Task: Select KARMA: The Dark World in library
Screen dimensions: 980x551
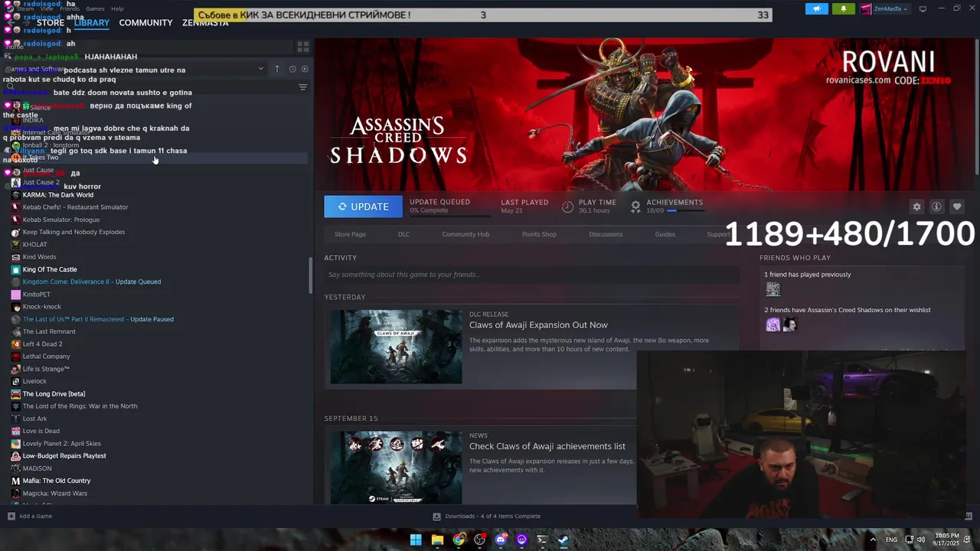Action: tap(58, 195)
